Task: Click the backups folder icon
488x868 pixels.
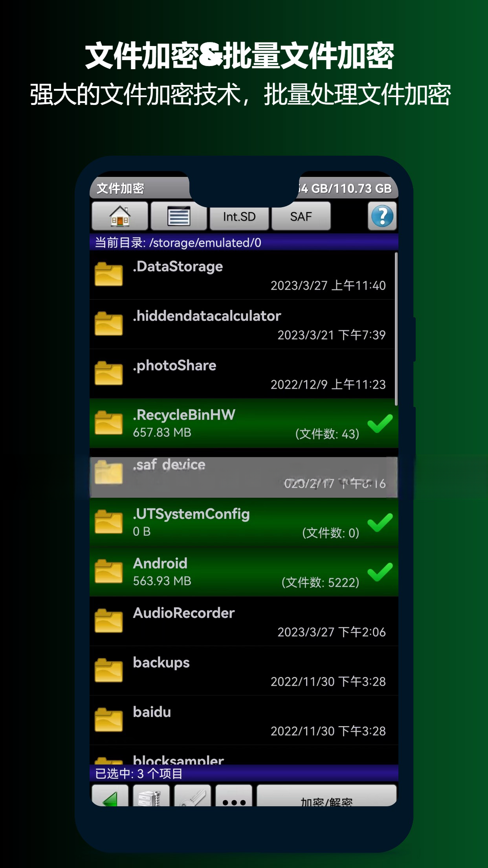Action: tap(108, 671)
